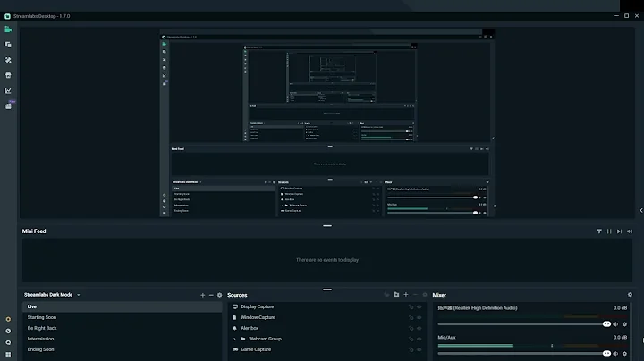Open settings gear for Mic/Aux channel

pos(624,354)
